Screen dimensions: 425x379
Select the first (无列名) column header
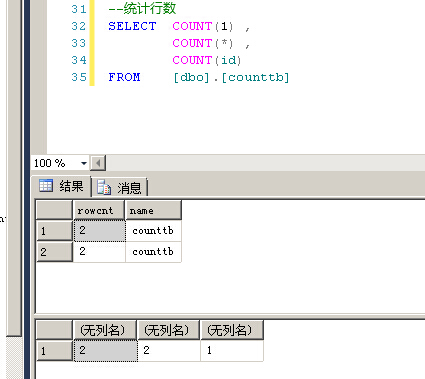(x=105, y=330)
